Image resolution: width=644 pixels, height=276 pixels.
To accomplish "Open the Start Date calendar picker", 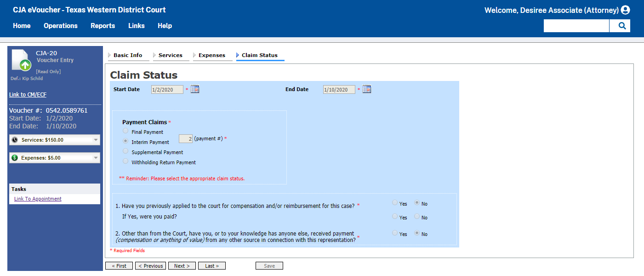I will (194, 89).
